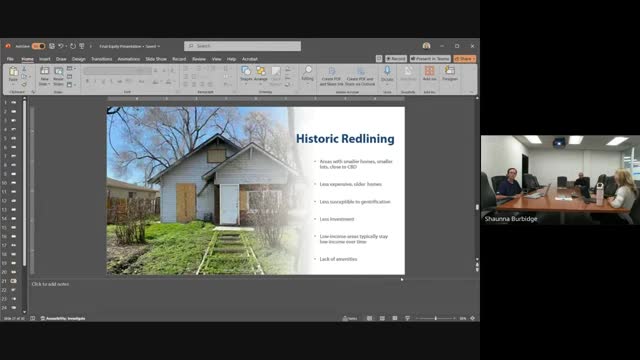Click the Undo arrow icon
The width and height of the screenshot is (640, 360).
[x=60, y=46]
